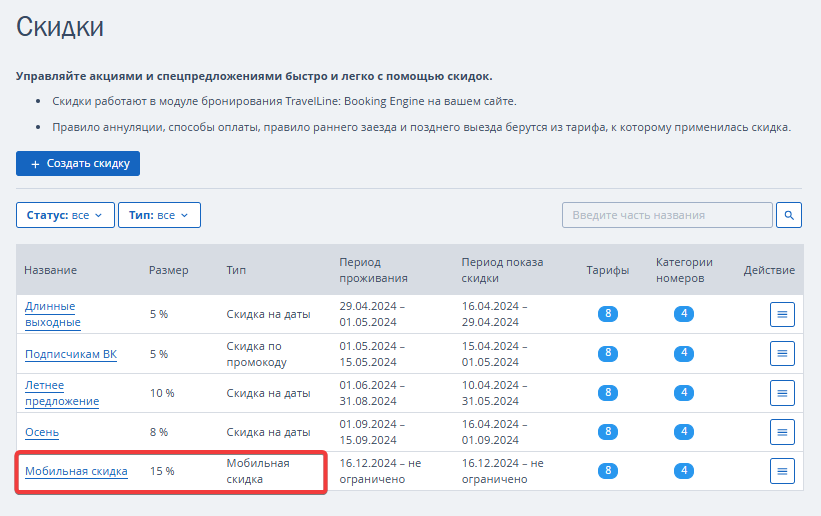Click display period 16.04.2024 – 01.09.2024
This screenshot has height=516, width=821.
494,432
